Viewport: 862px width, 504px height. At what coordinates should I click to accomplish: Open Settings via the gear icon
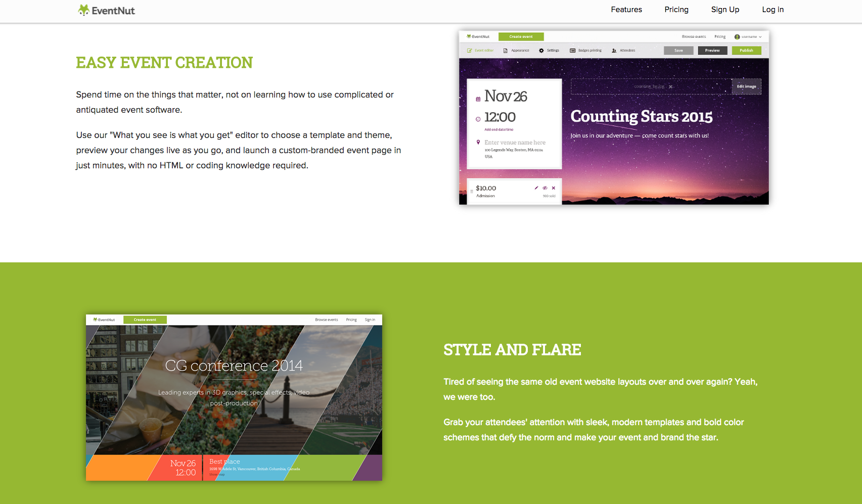coord(541,51)
